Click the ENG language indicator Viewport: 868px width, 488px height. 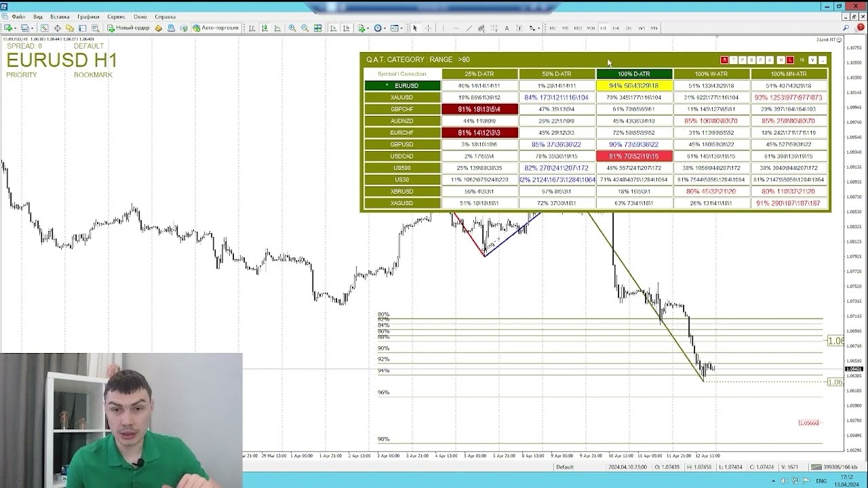coord(821,481)
